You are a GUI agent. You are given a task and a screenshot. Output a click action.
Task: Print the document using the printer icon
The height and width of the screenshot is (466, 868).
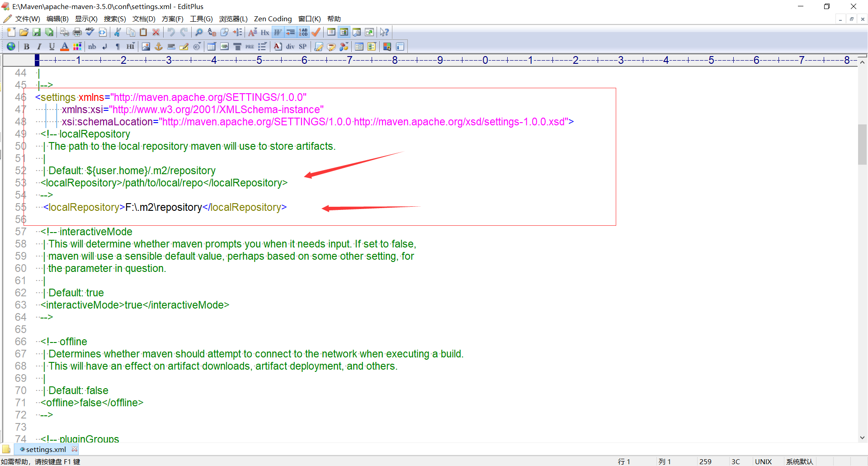pyautogui.click(x=77, y=32)
